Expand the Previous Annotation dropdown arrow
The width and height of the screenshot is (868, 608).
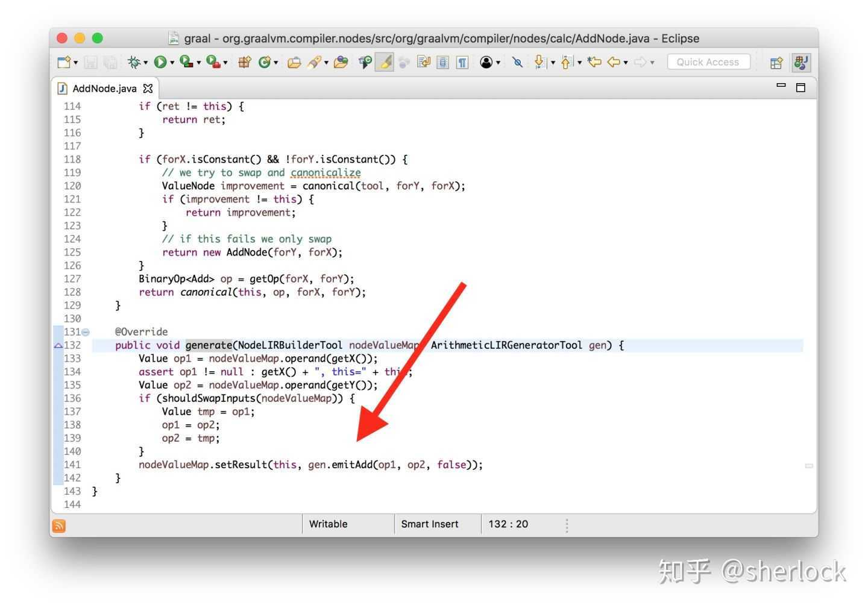click(x=579, y=63)
